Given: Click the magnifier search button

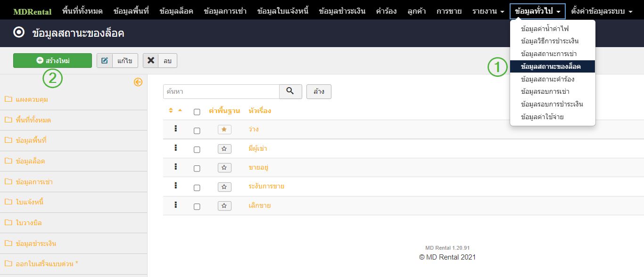Looking at the screenshot, I should (x=290, y=91).
